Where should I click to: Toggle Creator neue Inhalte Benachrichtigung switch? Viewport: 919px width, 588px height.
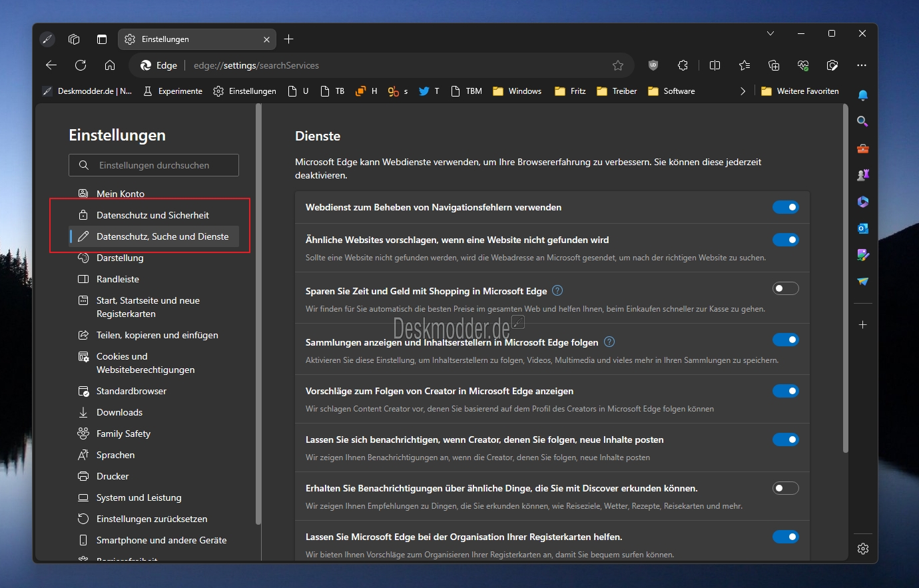(x=786, y=440)
